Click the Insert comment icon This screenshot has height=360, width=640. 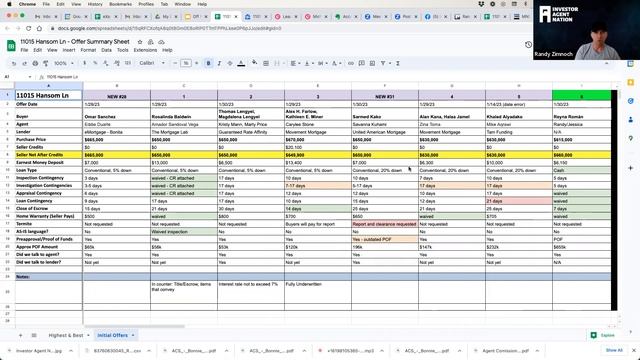click(x=362, y=63)
